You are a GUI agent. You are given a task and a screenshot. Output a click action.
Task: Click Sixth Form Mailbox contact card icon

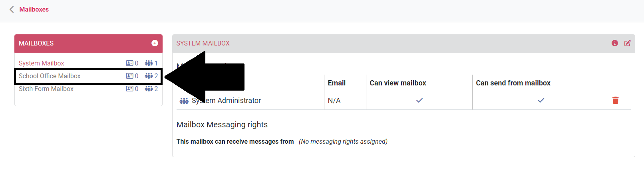point(129,89)
